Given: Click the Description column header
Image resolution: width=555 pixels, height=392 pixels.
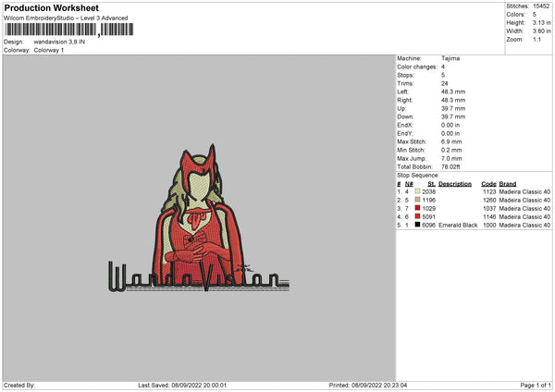Looking at the screenshot, I should pyautogui.click(x=455, y=184).
